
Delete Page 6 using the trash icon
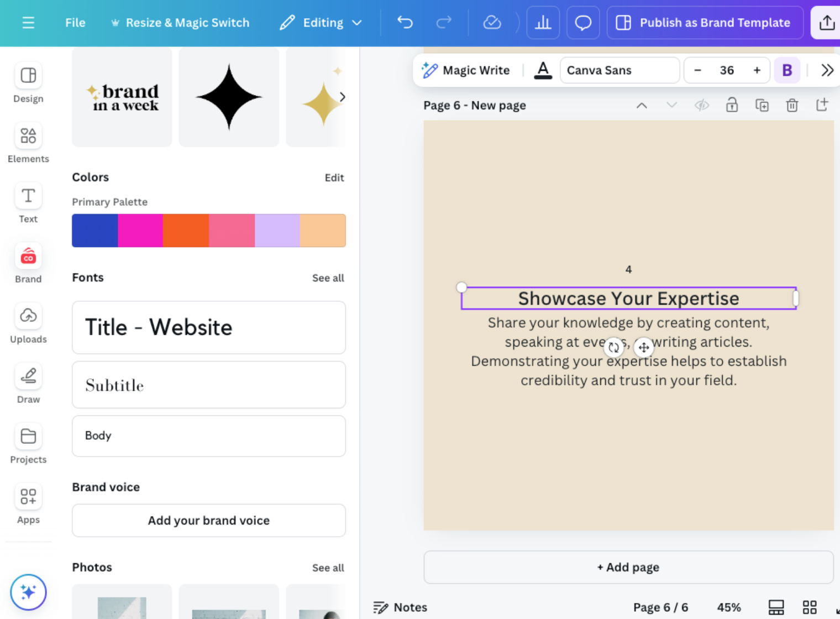point(792,105)
